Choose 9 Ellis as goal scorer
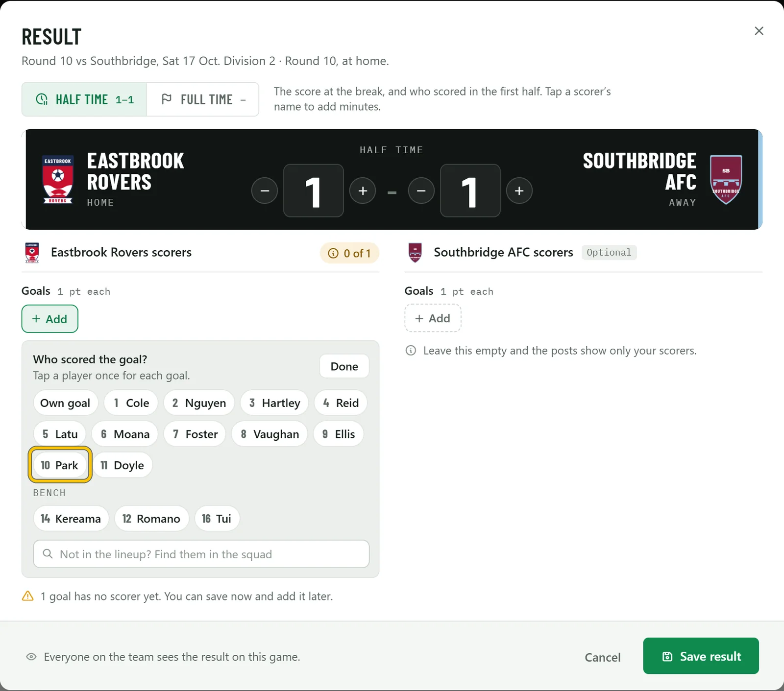Viewport: 784px width, 691px height. [339, 434]
